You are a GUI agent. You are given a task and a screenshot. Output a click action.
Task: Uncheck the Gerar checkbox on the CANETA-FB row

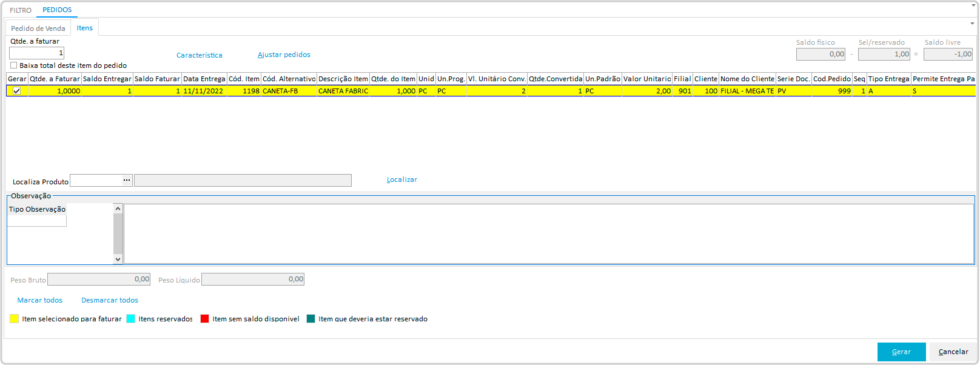click(x=17, y=91)
